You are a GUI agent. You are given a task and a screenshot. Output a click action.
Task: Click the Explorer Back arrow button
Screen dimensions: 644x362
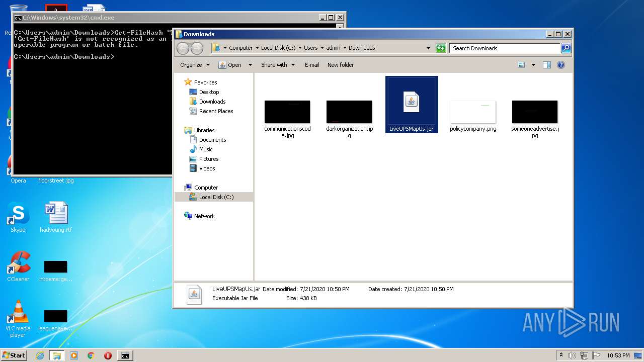(x=183, y=48)
